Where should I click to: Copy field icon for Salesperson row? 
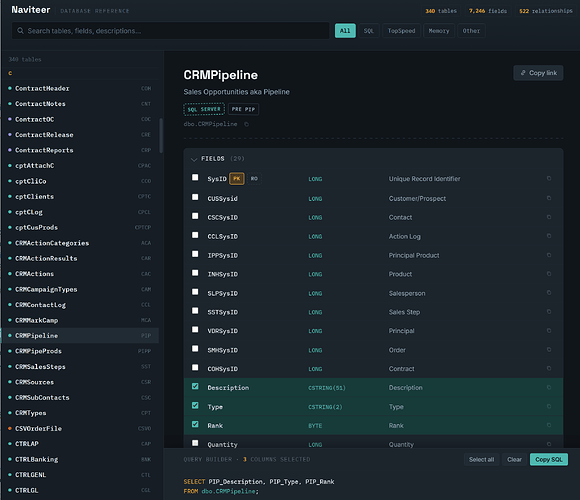pos(549,293)
